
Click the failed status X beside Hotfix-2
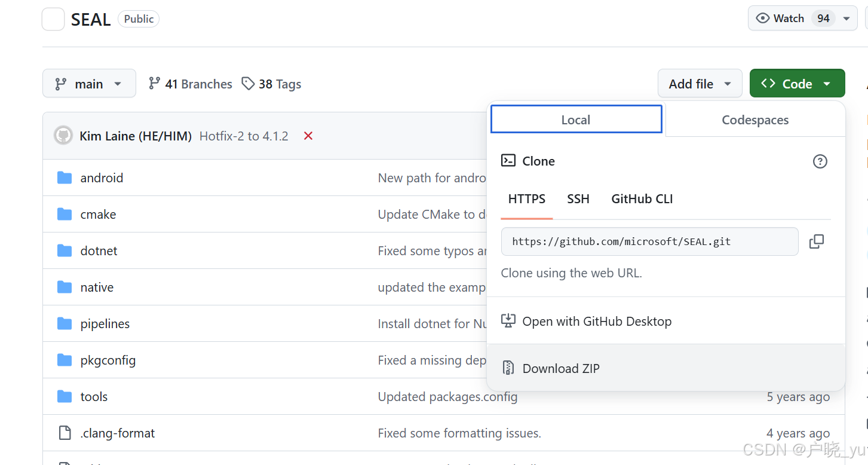[x=308, y=136]
